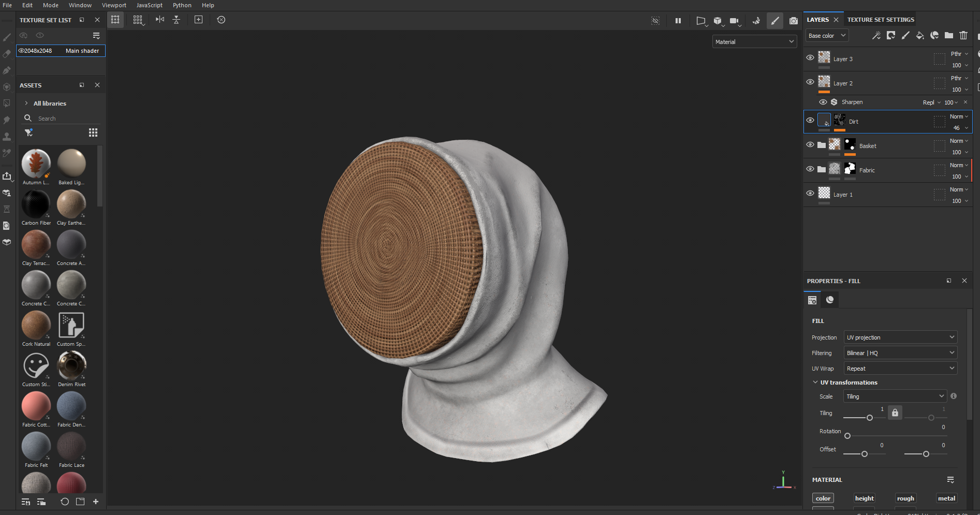
Task: Toggle the height material channel button
Action: click(864, 498)
